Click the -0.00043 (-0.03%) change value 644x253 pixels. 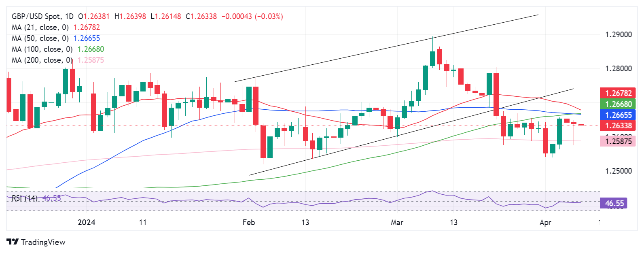pos(252,17)
